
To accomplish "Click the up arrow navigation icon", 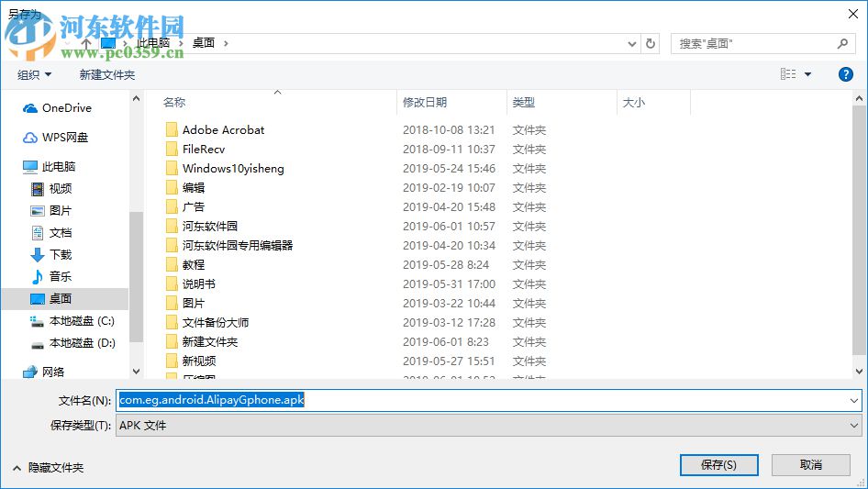I will point(86,43).
